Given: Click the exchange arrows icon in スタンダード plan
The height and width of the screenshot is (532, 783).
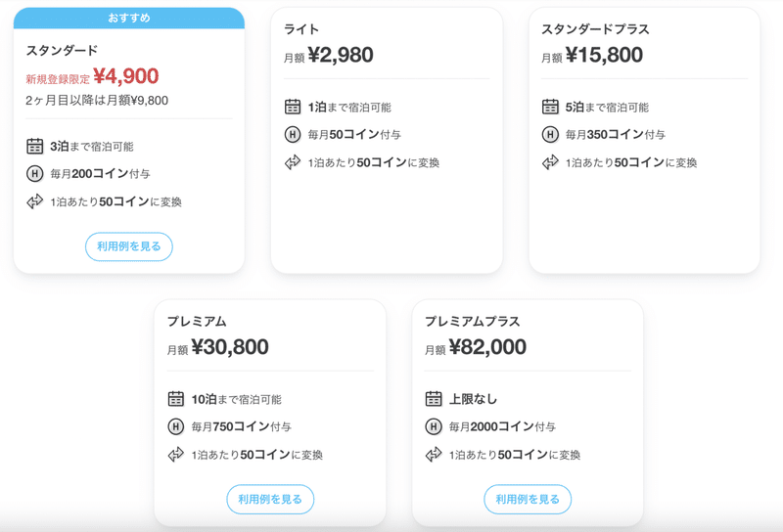Looking at the screenshot, I should (x=34, y=201).
